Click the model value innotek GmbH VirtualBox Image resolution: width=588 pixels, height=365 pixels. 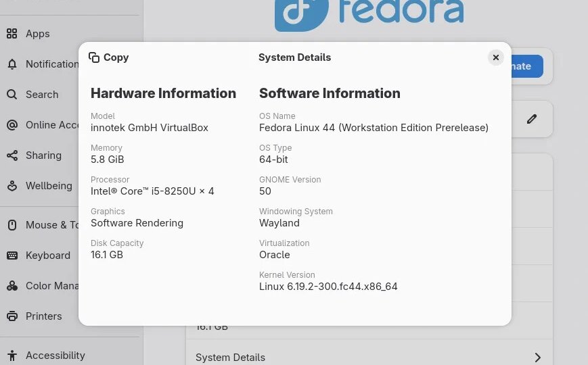pyautogui.click(x=150, y=128)
